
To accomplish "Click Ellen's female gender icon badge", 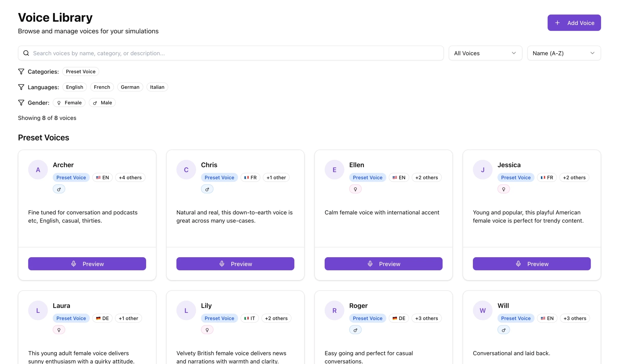I will [x=355, y=189].
